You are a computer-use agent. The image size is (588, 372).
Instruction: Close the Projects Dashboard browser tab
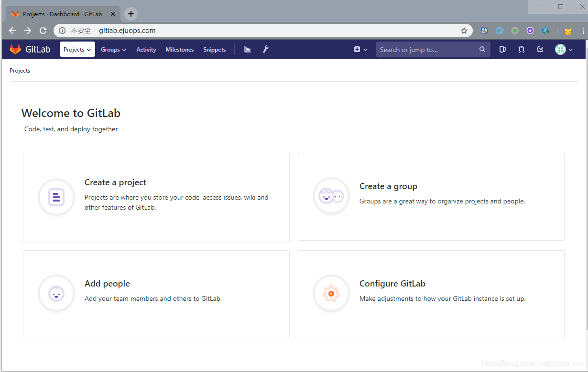(x=113, y=14)
